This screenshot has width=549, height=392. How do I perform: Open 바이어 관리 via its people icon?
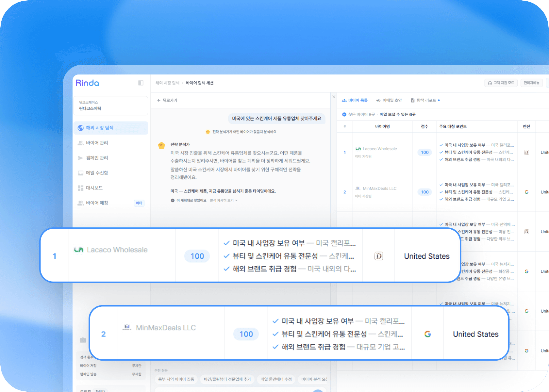(x=80, y=143)
